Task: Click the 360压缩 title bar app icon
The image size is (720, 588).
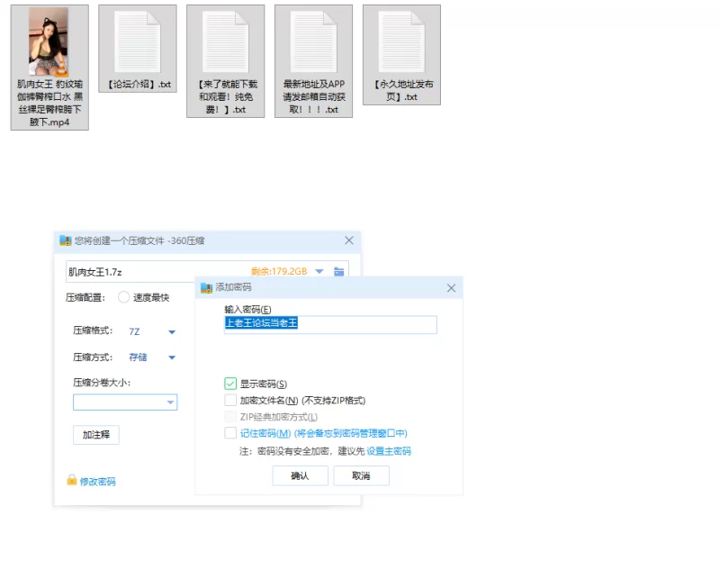Action: coord(65,240)
